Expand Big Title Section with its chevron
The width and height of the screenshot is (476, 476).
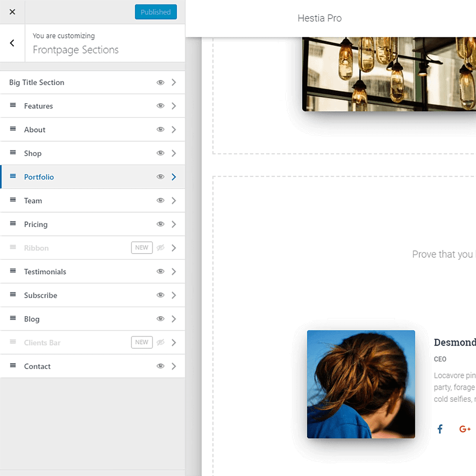(174, 82)
